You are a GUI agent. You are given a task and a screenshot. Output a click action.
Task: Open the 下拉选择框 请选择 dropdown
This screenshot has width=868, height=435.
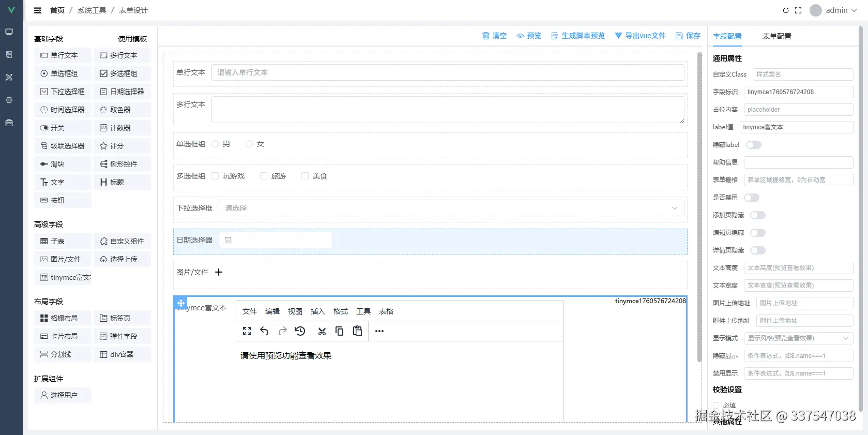pyautogui.click(x=451, y=208)
